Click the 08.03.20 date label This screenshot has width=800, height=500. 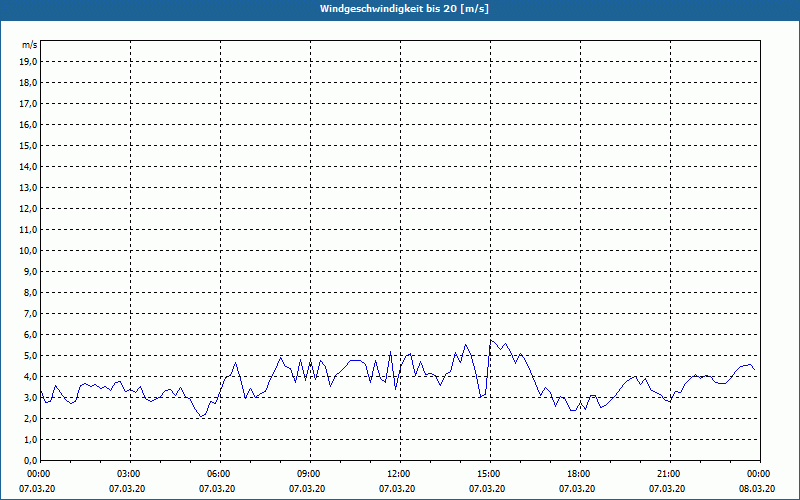click(x=757, y=489)
